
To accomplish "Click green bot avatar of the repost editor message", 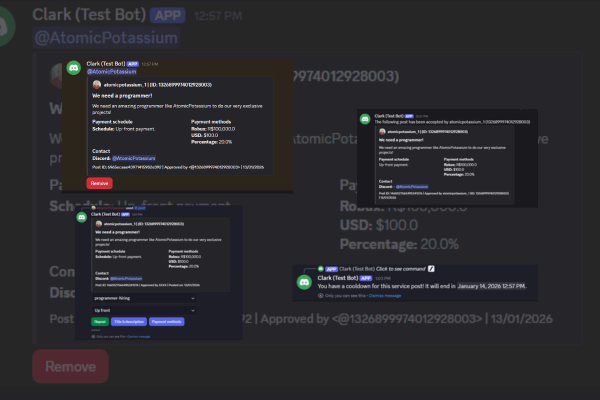I will (82, 217).
